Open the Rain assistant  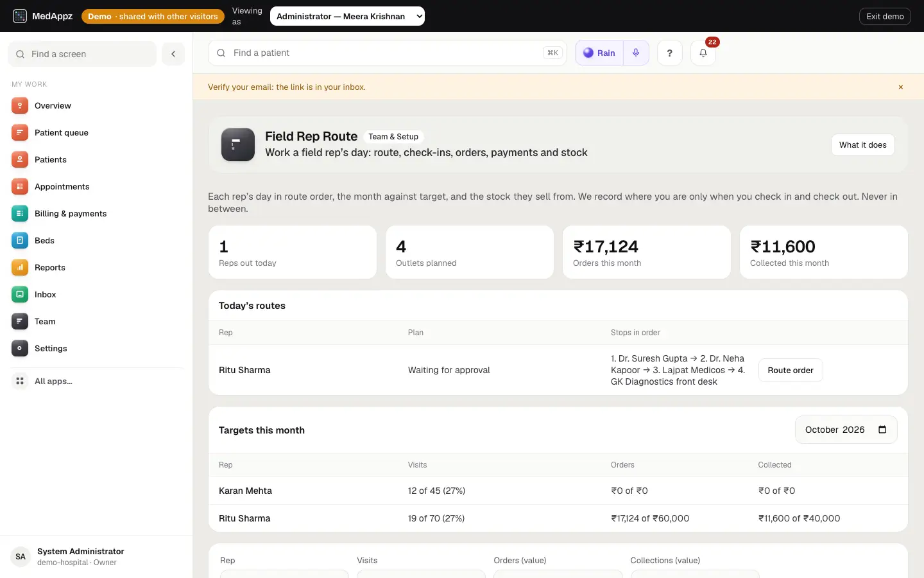(x=599, y=53)
